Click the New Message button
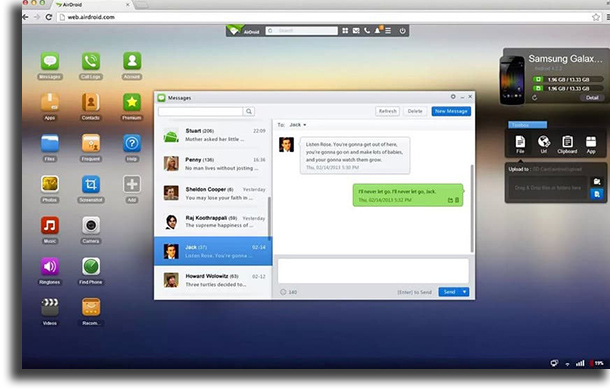The width and height of the screenshot is (610, 390). pyautogui.click(x=451, y=111)
